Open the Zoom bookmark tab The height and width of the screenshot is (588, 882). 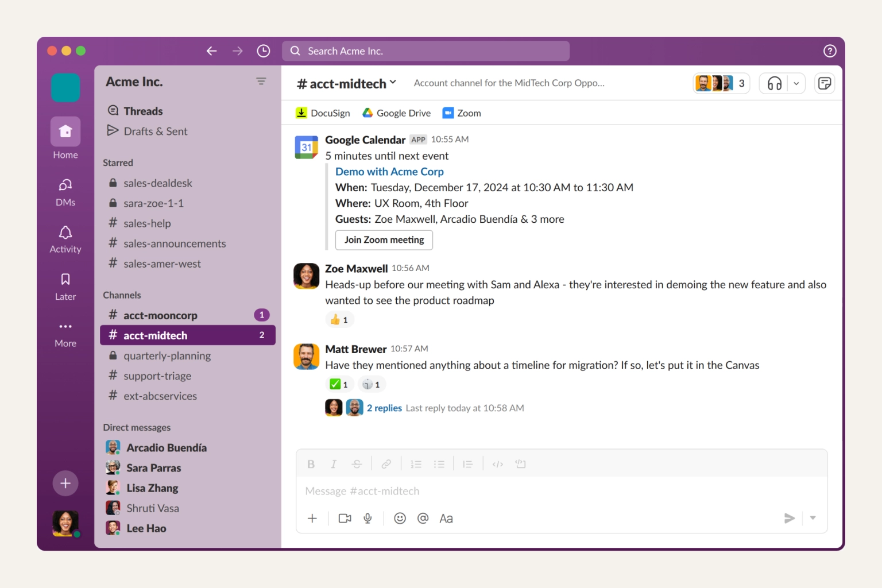tap(462, 113)
